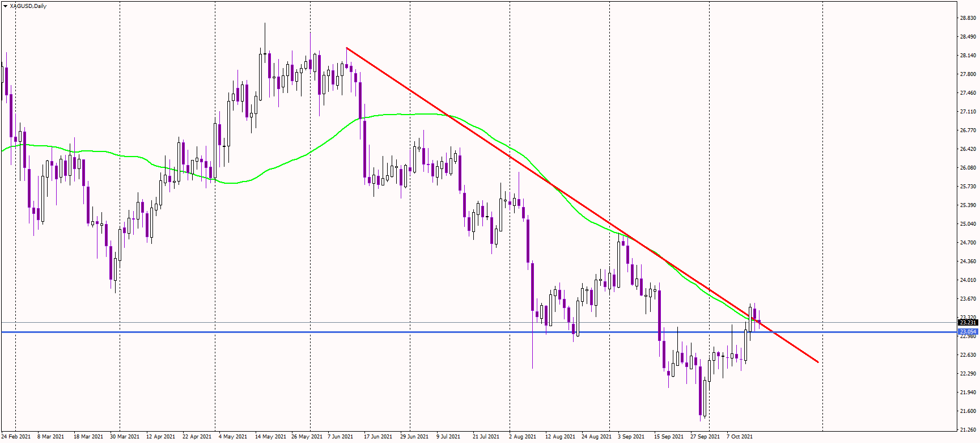The image size is (980, 443).
Task: Click the 27.800 price axis label
Action: 968,74
